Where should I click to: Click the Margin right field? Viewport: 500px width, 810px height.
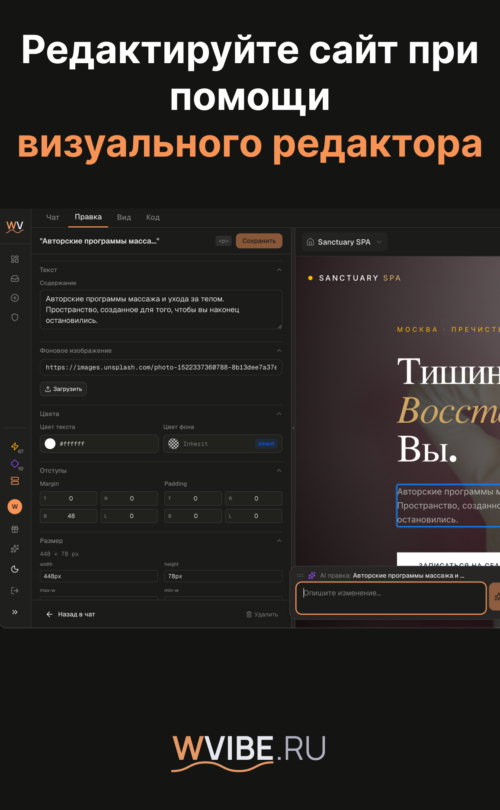point(129,499)
